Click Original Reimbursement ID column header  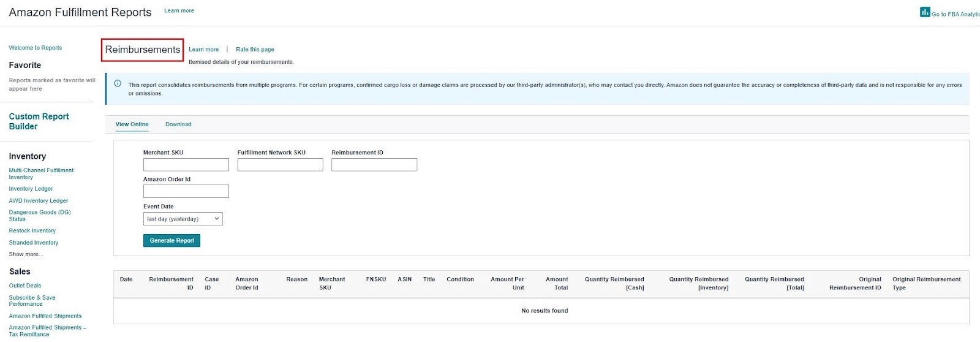(855, 284)
